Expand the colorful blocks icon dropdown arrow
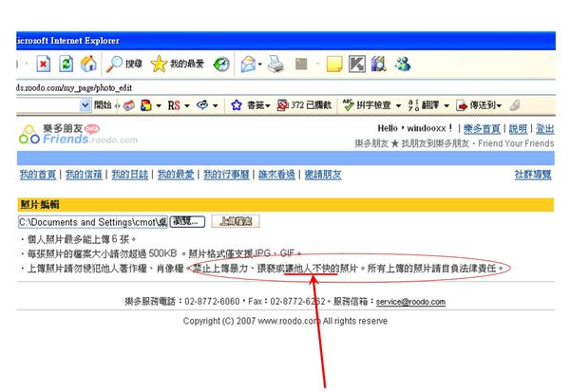 [x=159, y=105]
